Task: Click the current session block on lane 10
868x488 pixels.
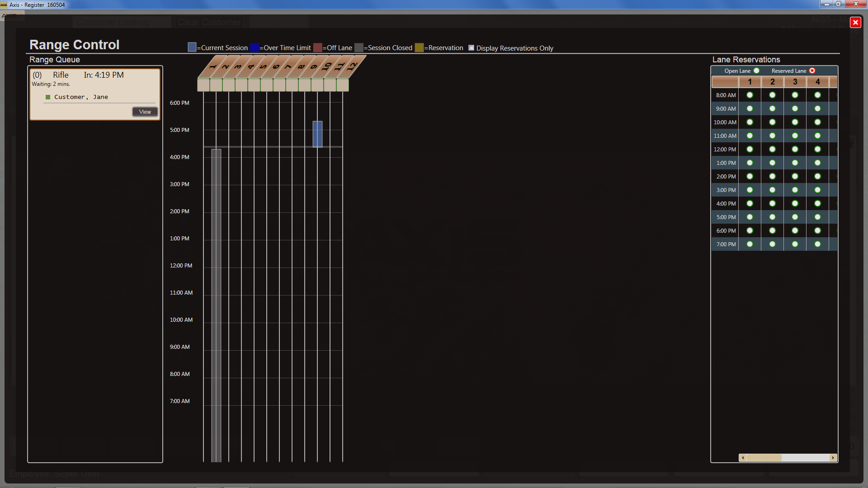Action: [317, 134]
